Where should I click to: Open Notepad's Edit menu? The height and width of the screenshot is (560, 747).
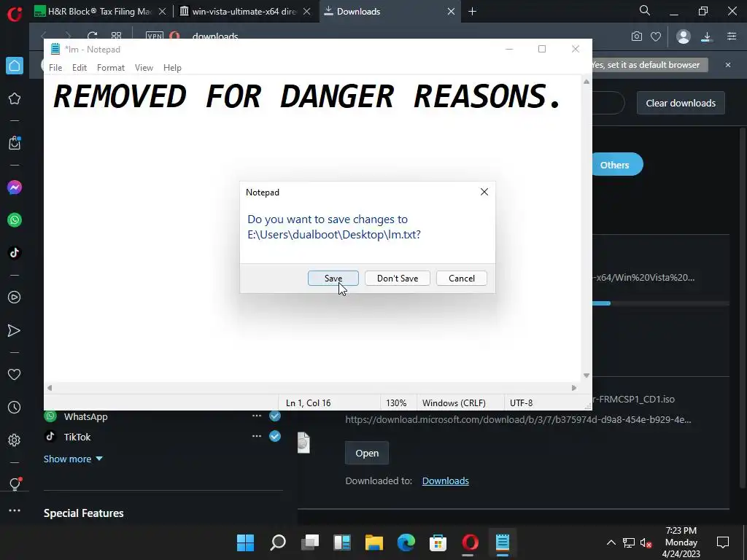point(79,68)
